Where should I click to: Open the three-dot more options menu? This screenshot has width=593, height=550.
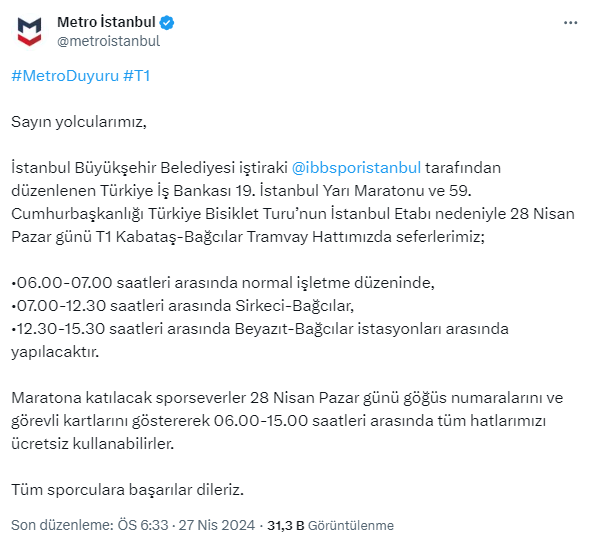click(570, 23)
